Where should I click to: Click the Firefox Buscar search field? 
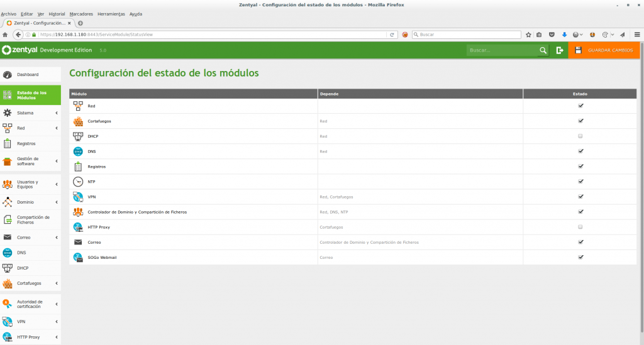point(467,35)
